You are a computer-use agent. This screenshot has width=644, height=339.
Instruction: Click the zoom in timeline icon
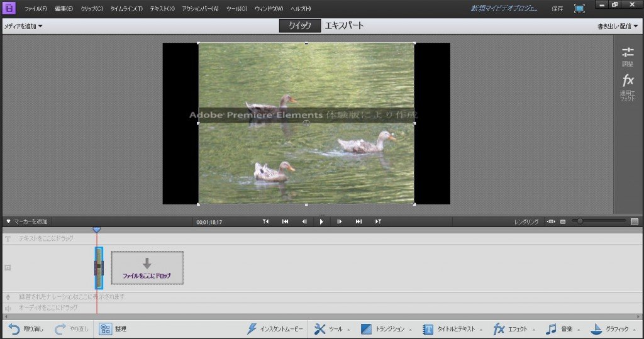pos(635,221)
